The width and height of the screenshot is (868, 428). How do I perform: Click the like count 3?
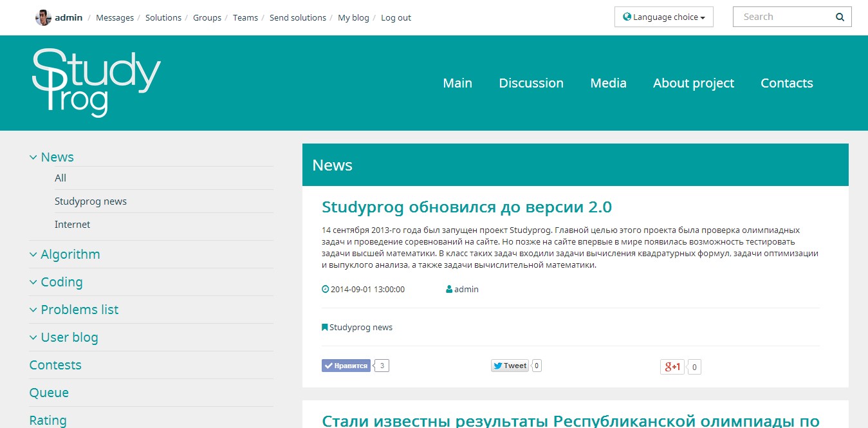point(382,366)
